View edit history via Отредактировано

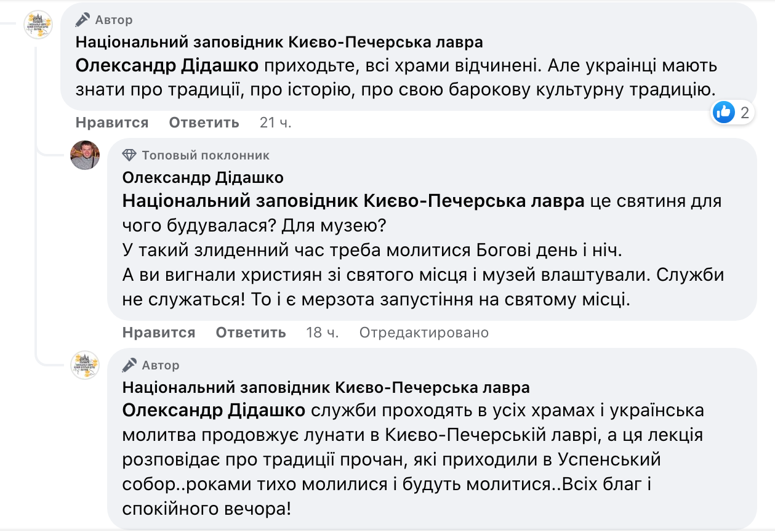[x=424, y=332]
